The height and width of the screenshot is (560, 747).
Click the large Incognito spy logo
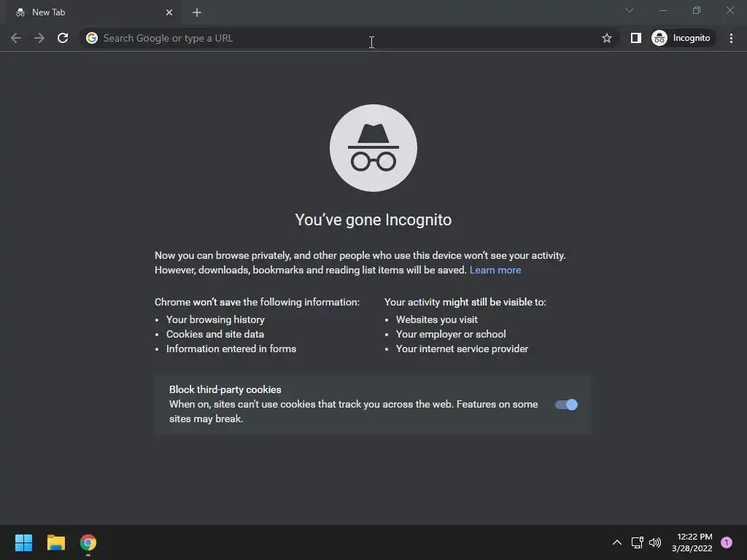coord(373,148)
